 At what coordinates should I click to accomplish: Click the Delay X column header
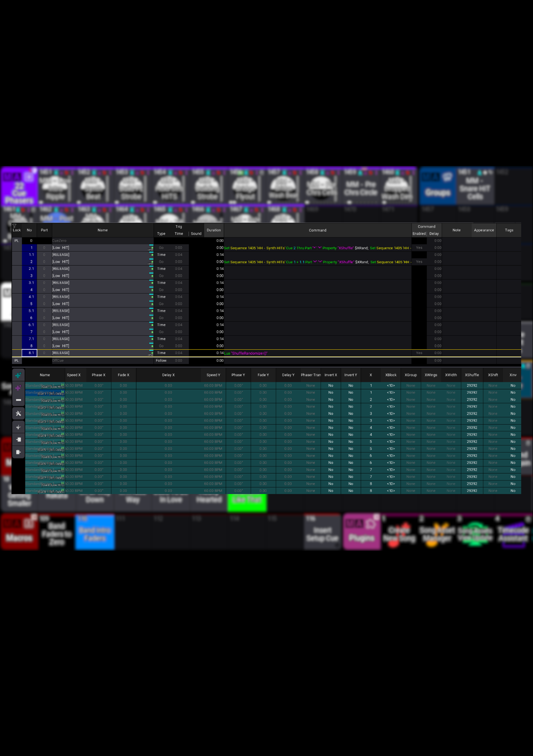(x=168, y=375)
